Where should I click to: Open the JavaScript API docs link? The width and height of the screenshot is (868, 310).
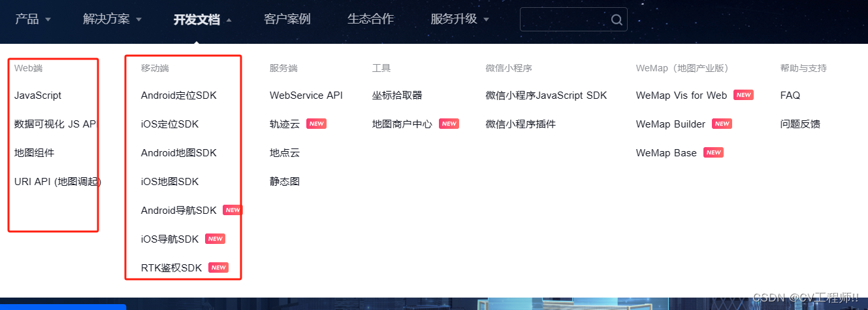38,95
